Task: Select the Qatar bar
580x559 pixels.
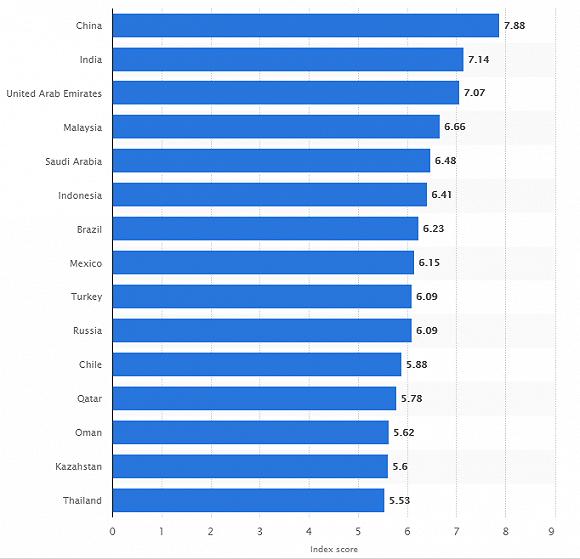Action: click(254, 398)
